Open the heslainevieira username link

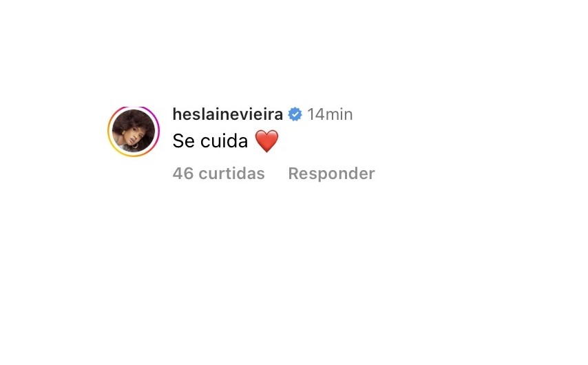pos(228,114)
